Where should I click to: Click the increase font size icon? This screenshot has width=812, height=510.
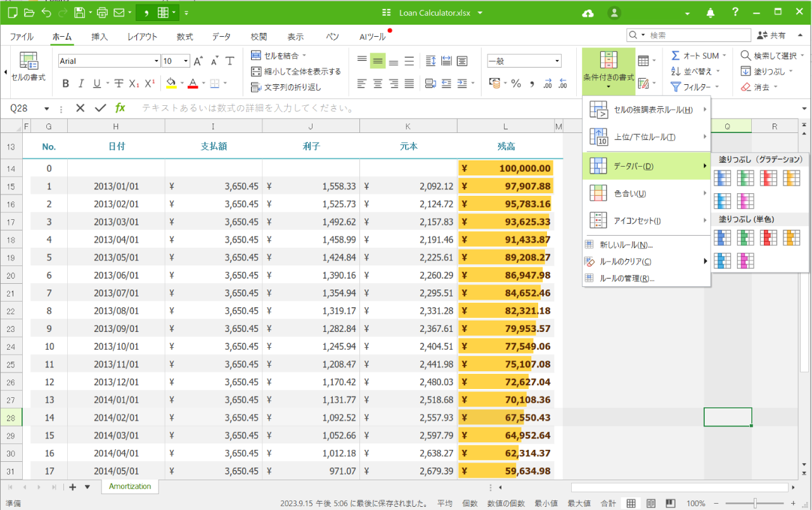point(198,61)
